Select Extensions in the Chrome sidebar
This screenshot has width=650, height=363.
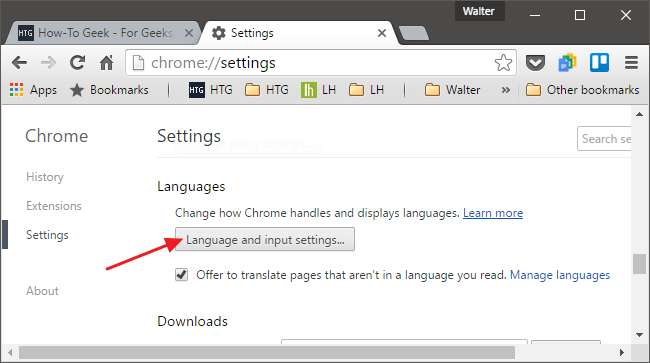click(x=54, y=206)
